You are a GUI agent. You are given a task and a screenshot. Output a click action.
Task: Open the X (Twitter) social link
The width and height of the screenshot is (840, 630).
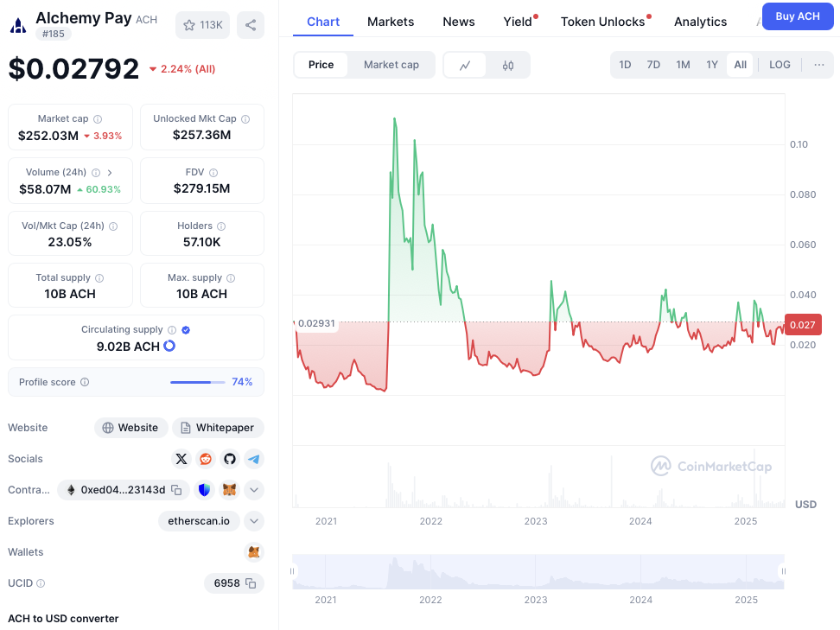pos(181,459)
